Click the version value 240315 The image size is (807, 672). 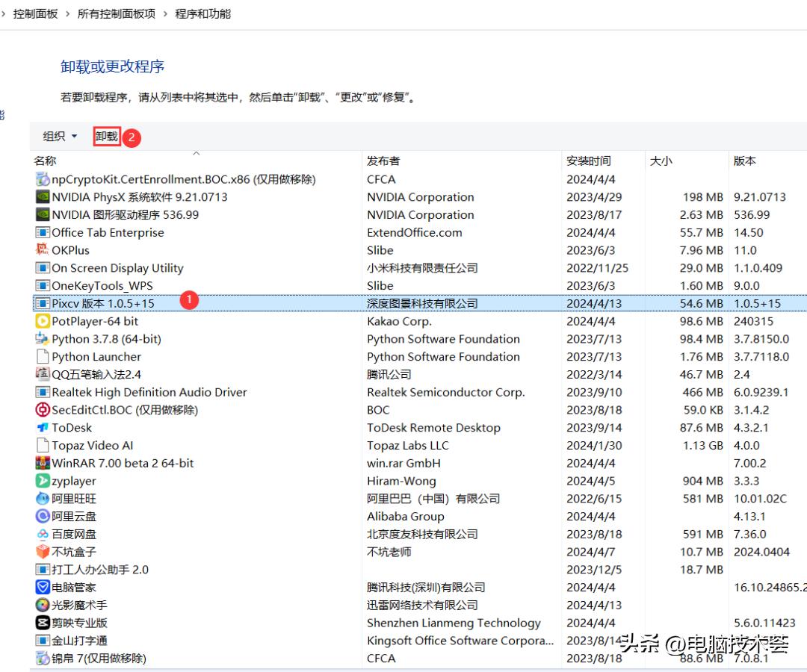(753, 321)
